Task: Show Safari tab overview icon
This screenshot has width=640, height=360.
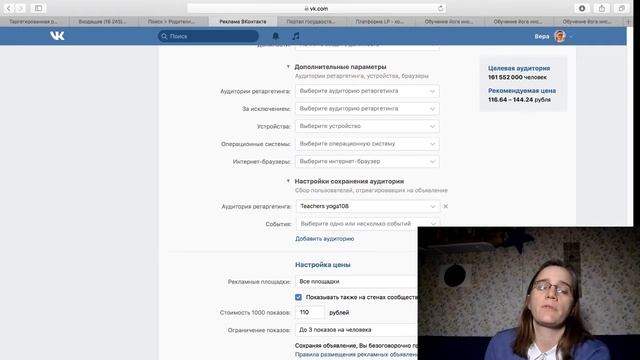Action: point(621,8)
